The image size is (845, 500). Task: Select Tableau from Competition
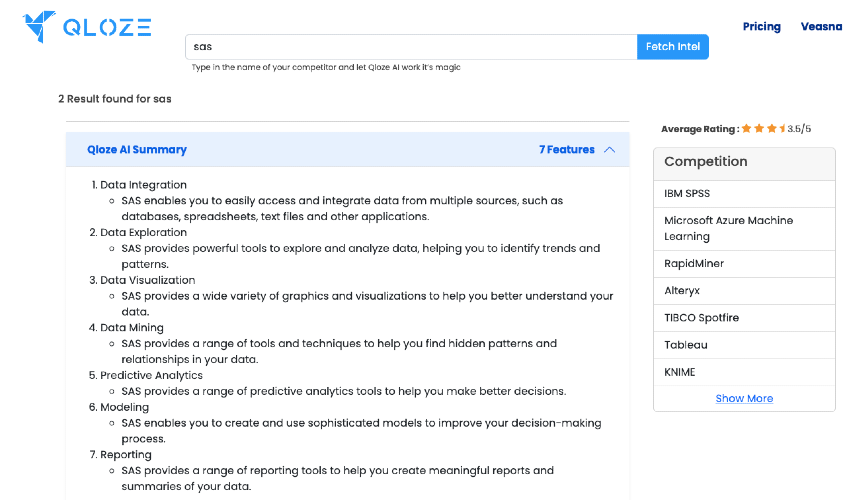click(744, 345)
